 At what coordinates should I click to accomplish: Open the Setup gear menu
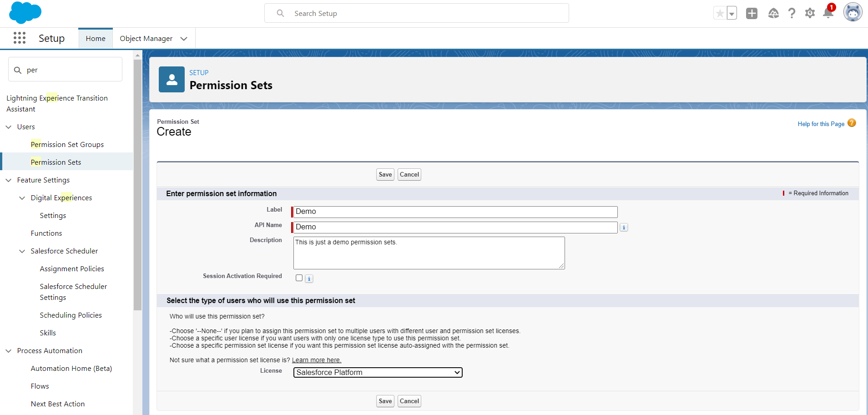(810, 14)
